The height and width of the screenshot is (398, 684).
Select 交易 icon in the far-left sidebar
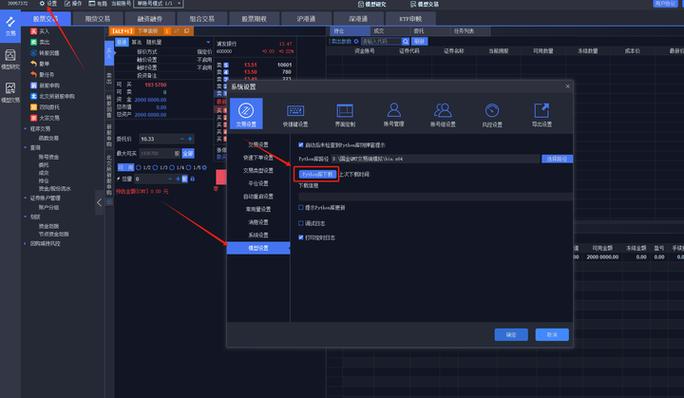pos(10,26)
